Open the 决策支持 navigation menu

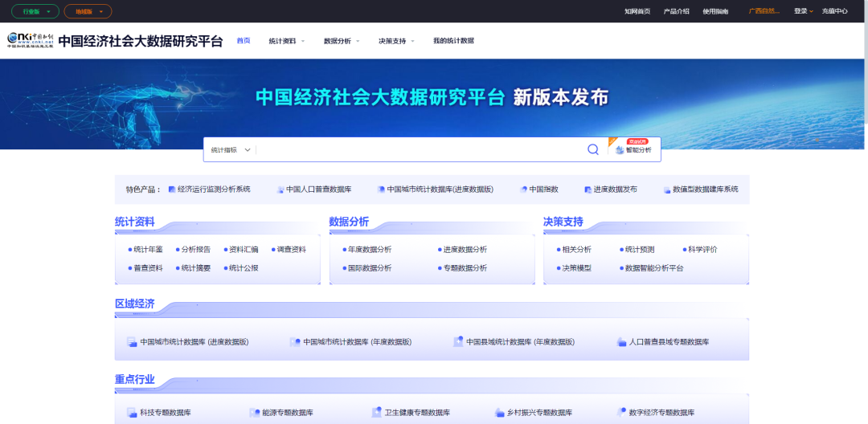click(396, 41)
